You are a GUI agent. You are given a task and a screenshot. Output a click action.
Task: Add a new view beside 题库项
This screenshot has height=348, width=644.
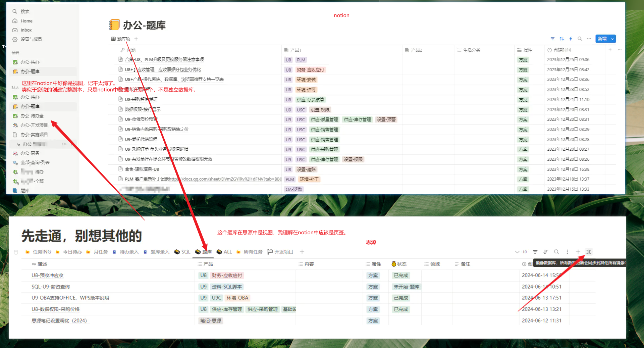coord(136,39)
